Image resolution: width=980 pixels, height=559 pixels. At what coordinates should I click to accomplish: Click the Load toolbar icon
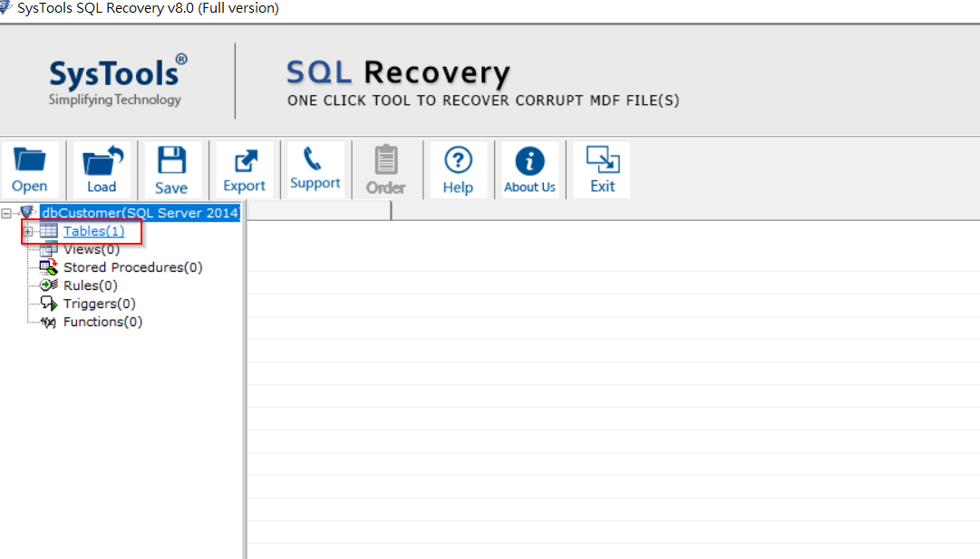point(102,170)
